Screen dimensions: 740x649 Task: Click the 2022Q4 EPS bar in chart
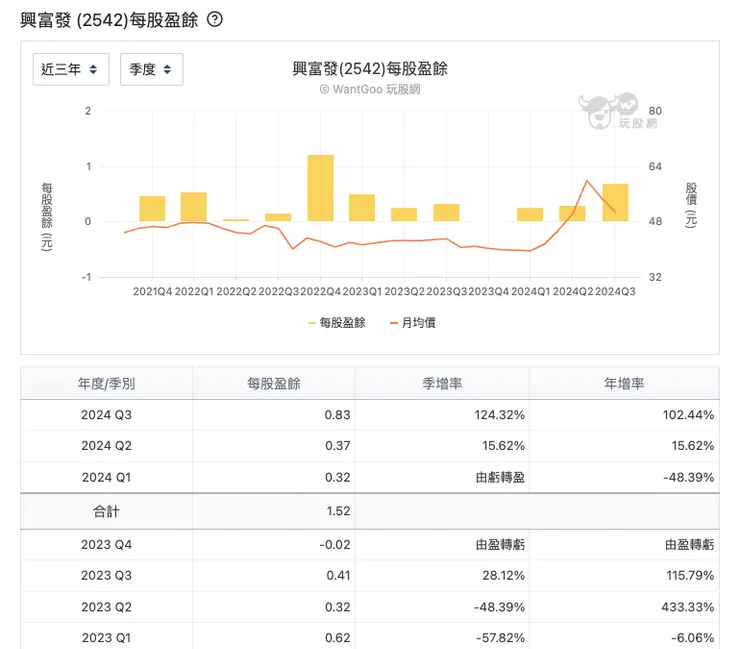pos(320,188)
